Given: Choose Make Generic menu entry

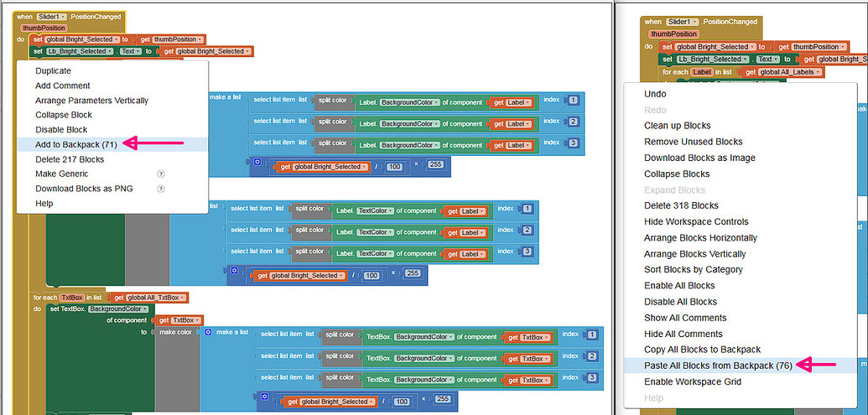Looking at the screenshot, I should [61, 174].
